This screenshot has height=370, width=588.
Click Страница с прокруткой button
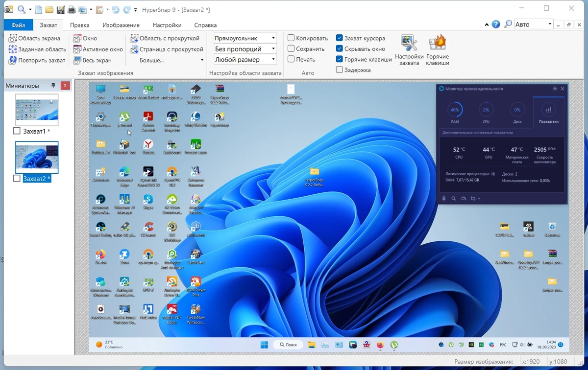167,49
